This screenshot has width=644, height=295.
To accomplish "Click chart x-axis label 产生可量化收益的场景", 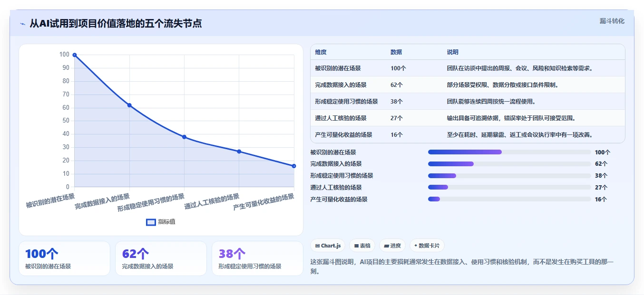I will pyautogui.click(x=264, y=202).
